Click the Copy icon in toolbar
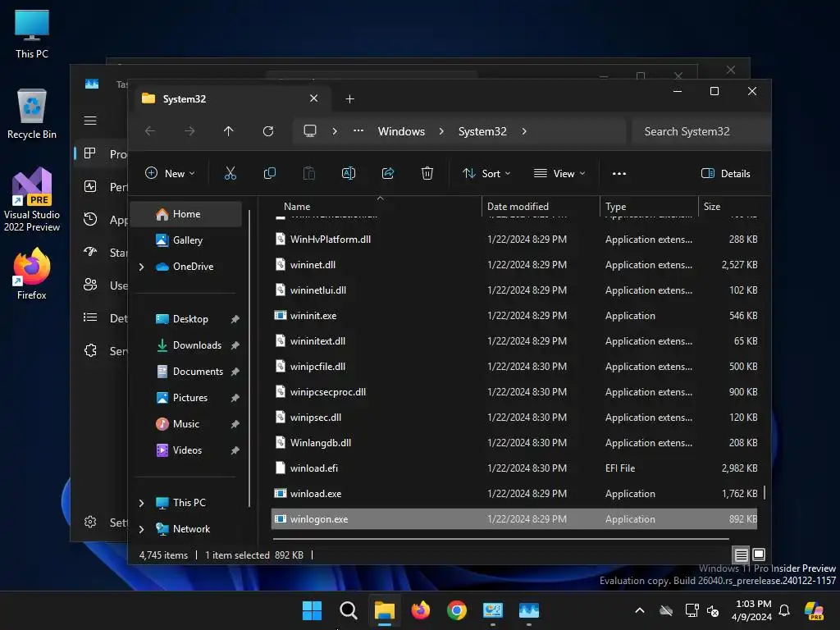Viewport: 840px width, 630px height. tap(269, 173)
